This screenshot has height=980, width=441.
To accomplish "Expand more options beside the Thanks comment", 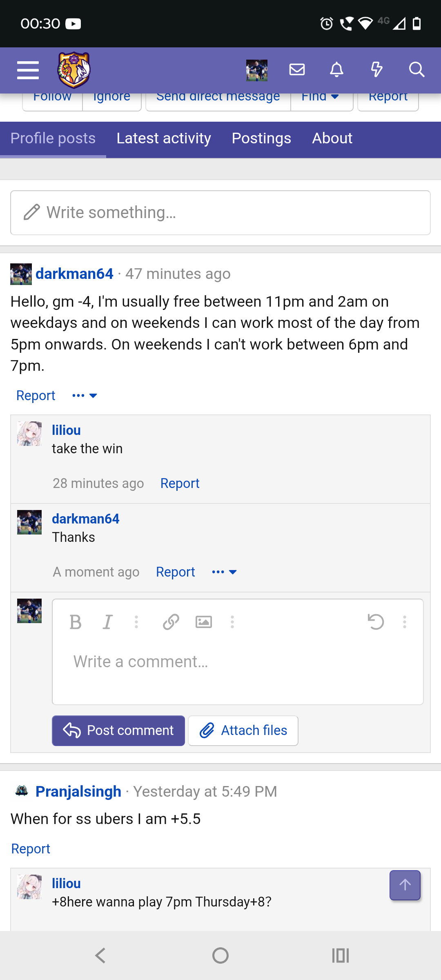I will click(x=224, y=572).
